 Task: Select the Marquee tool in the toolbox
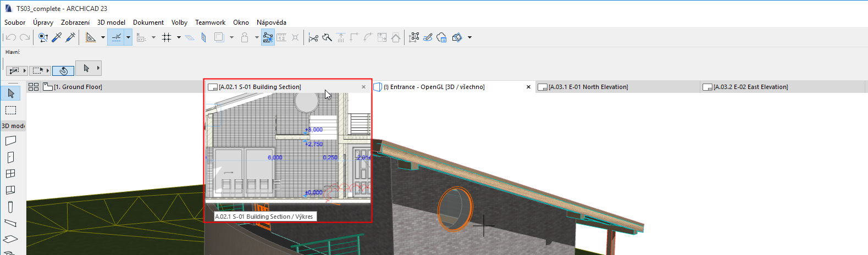point(11,110)
